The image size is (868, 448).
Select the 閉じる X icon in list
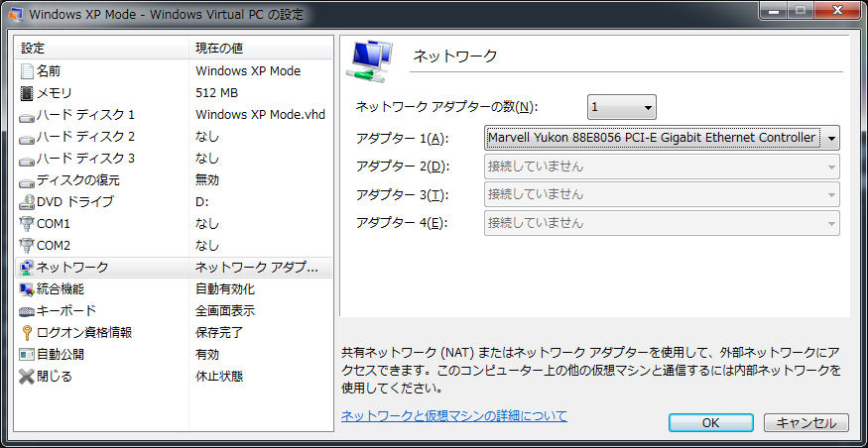click(27, 377)
